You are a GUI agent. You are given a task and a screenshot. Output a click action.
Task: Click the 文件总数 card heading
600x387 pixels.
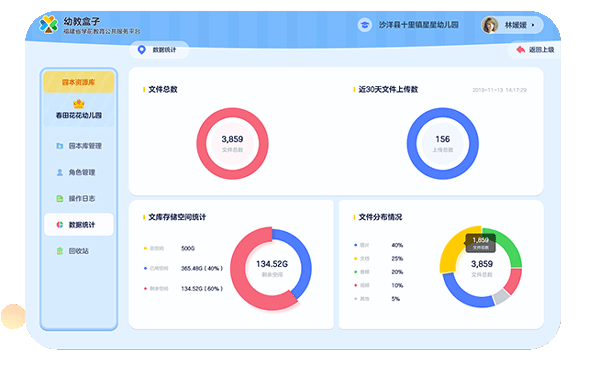click(x=163, y=89)
